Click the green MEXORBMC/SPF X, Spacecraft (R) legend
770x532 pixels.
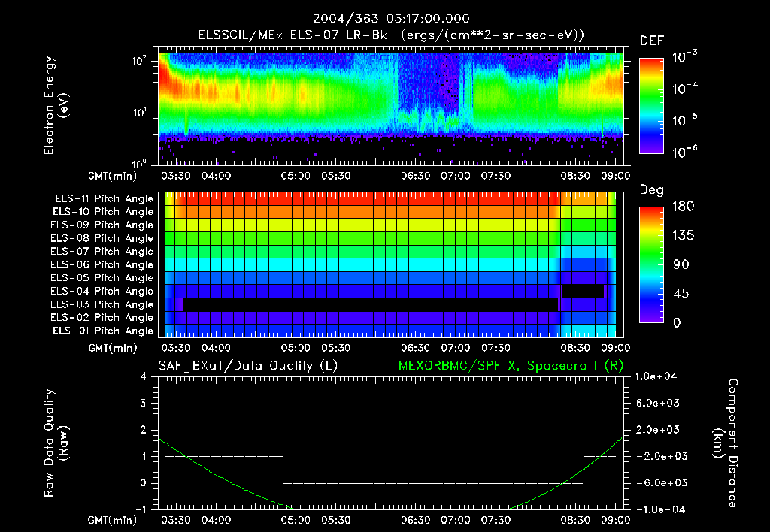(x=511, y=366)
